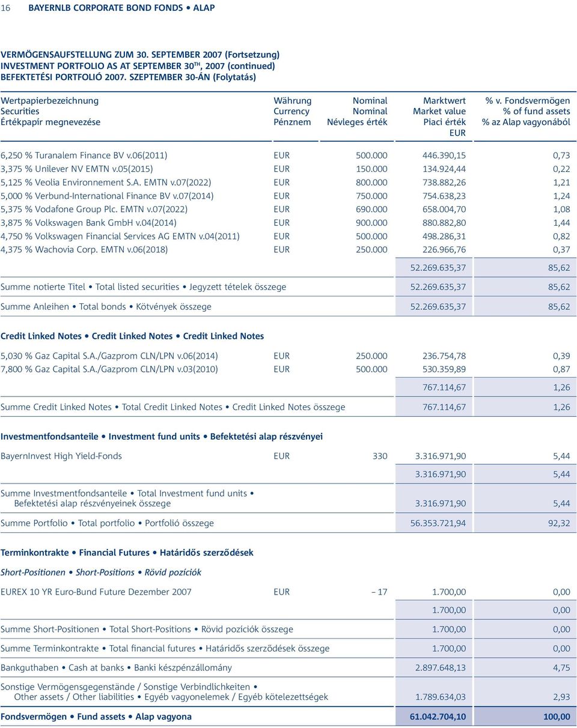Click the 'Market value' column header
The height and width of the screenshot is (728, 577).
[x=439, y=112]
